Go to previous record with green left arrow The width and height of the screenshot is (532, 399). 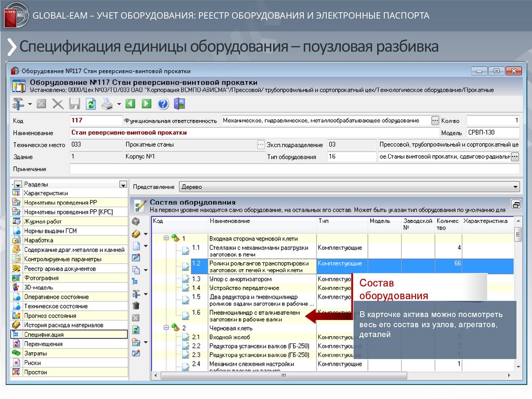[x=130, y=104]
